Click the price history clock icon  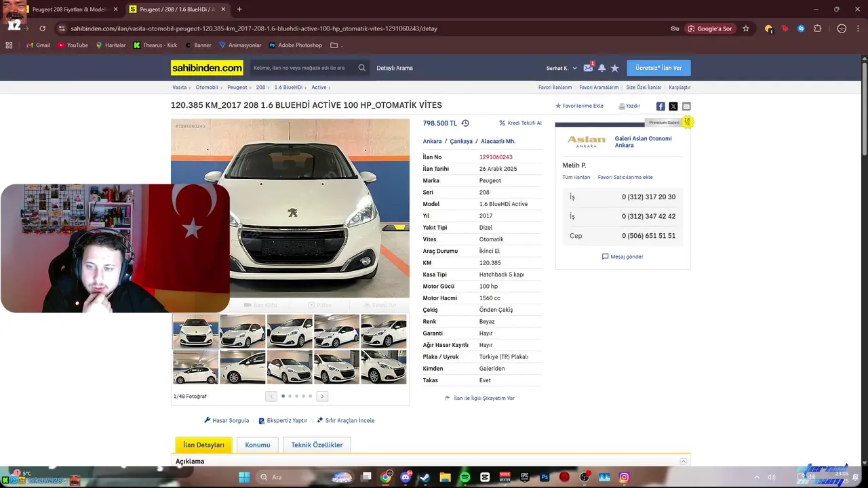[465, 123]
